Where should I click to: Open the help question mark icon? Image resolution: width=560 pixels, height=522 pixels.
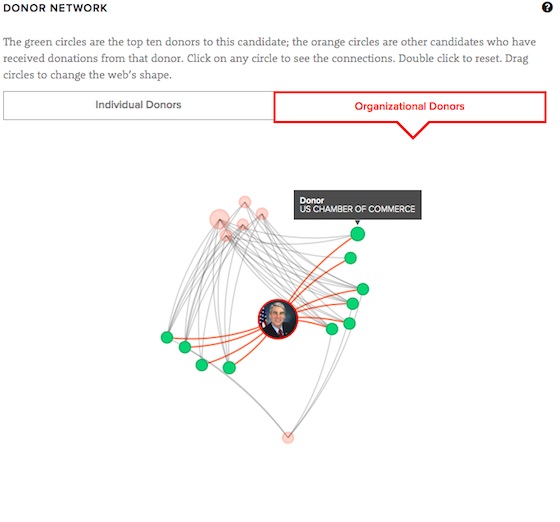point(547,7)
